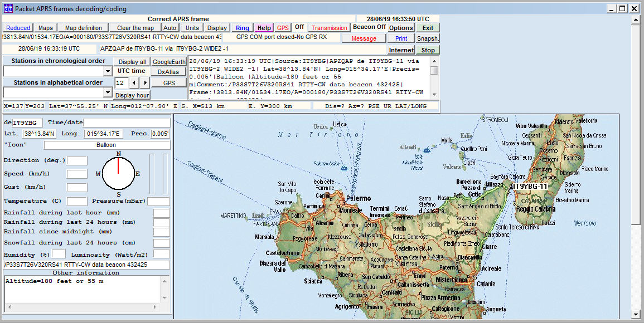The image size is (644, 323).
Task: Toggle Auto. mode button
Action: (x=171, y=28)
